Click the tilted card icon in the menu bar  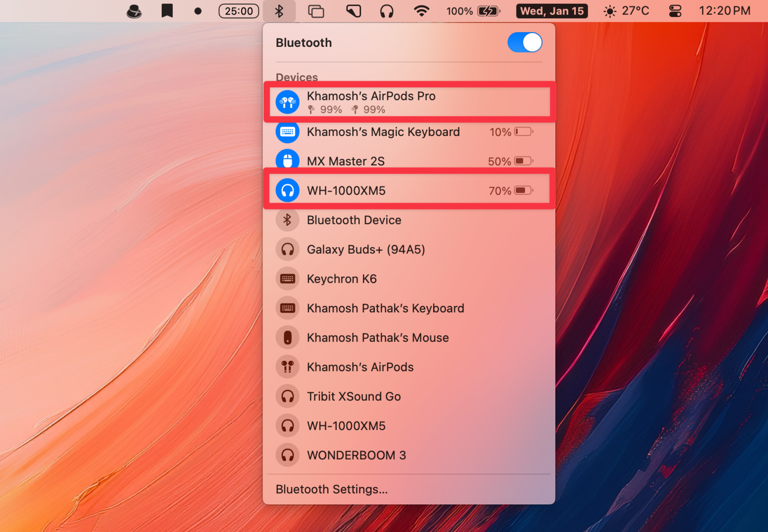pos(354,11)
